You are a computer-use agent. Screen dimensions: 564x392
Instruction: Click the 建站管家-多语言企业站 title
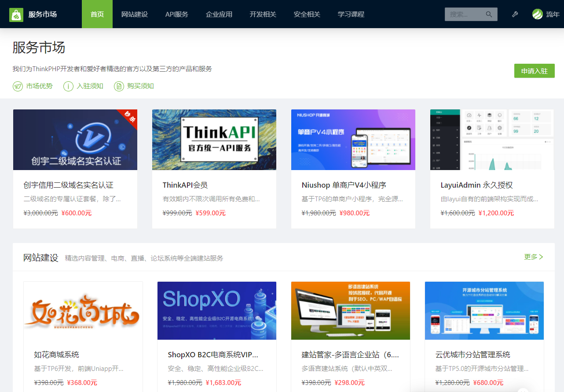tap(350, 355)
